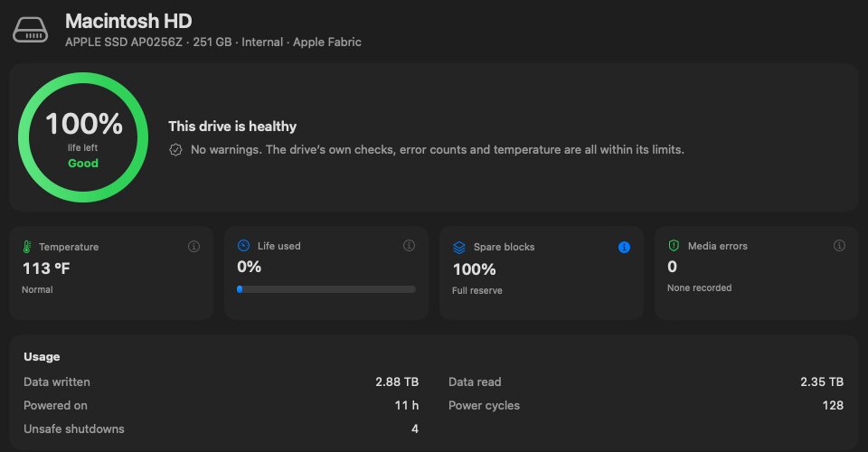Image resolution: width=868 pixels, height=452 pixels.
Task: Click the Data read label
Action: tap(475, 381)
